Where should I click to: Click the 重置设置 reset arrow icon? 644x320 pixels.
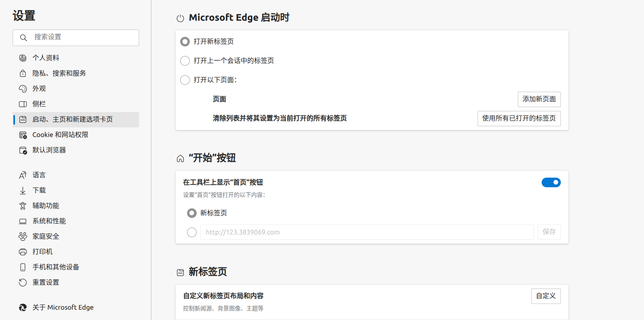pos(23,282)
